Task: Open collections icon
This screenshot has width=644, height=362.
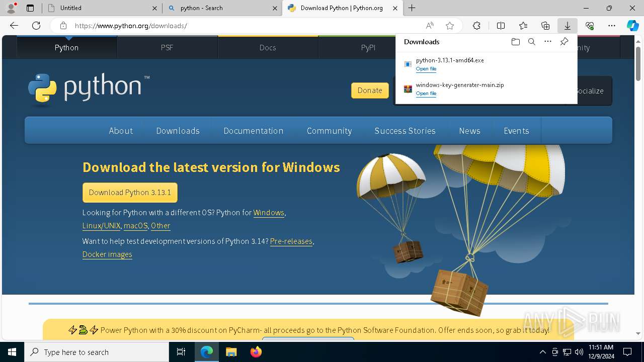Action: click(x=545, y=26)
